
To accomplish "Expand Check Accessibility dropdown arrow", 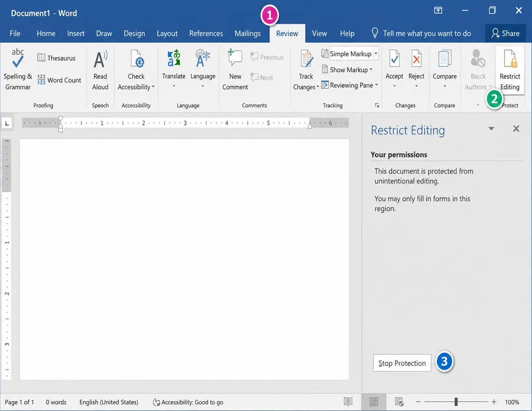I will point(153,87).
